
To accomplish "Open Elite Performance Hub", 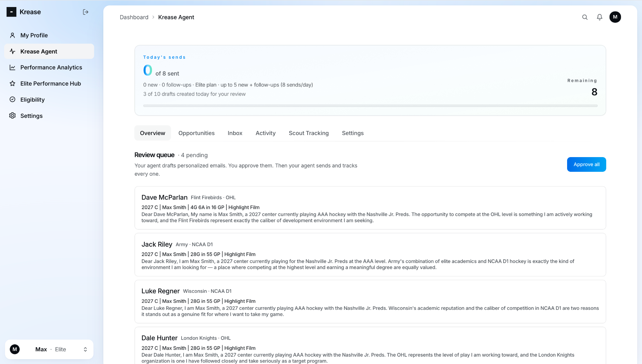I will (x=49, y=83).
